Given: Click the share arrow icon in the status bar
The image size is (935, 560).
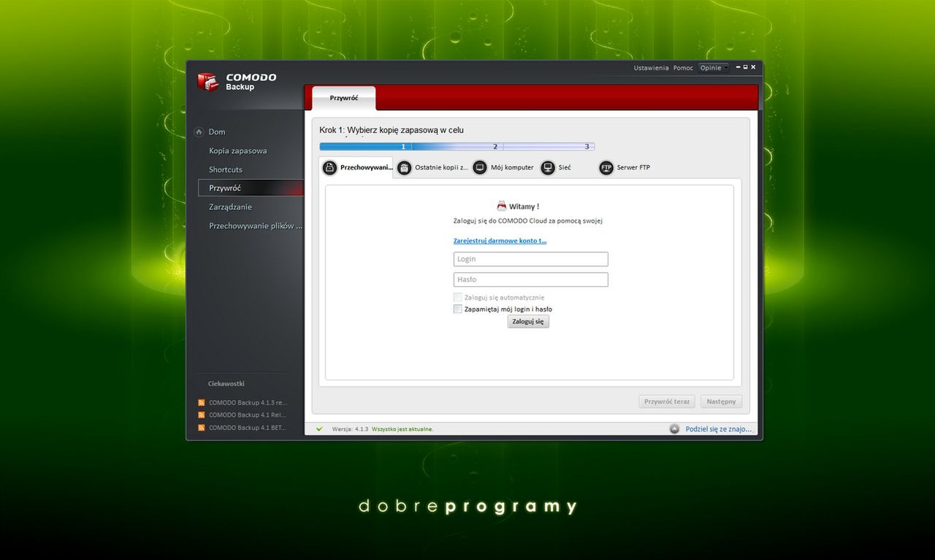Looking at the screenshot, I should [x=675, y=429].
